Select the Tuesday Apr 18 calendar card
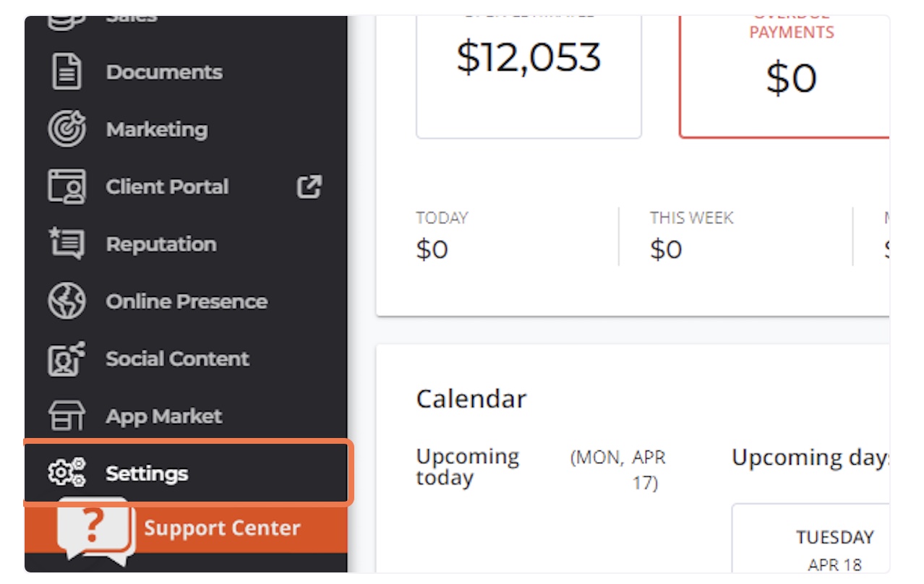Screen dimensions: 924x584 coord(810,538)
